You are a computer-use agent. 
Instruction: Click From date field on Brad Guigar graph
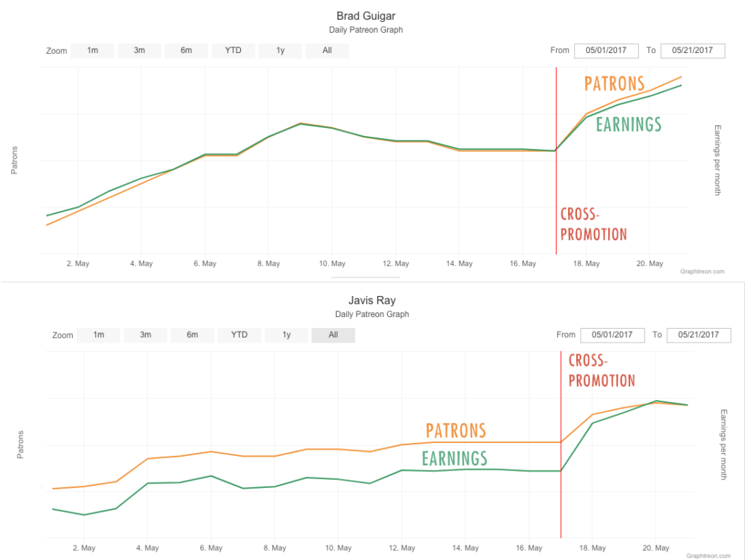tap(606, 51)
